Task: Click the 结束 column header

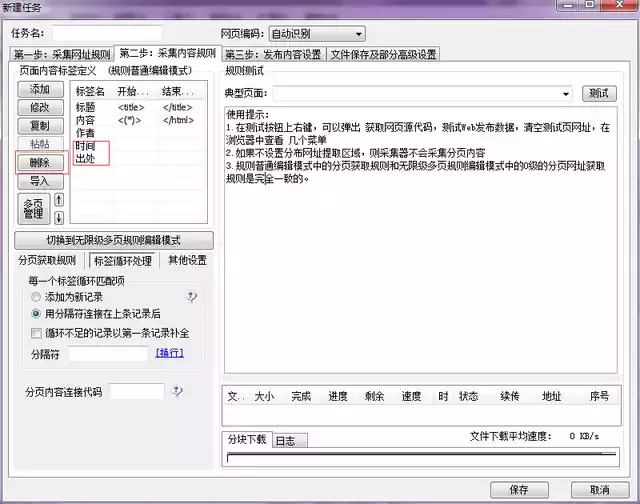Action: (181, 91)
